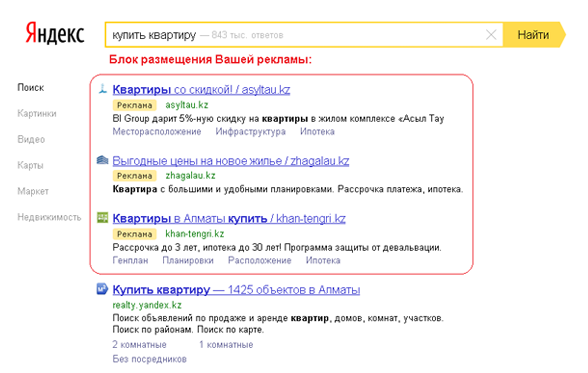Click the green khan-tengri.kz favicon
The image size is (588, 373).
(x=102, y=217)
